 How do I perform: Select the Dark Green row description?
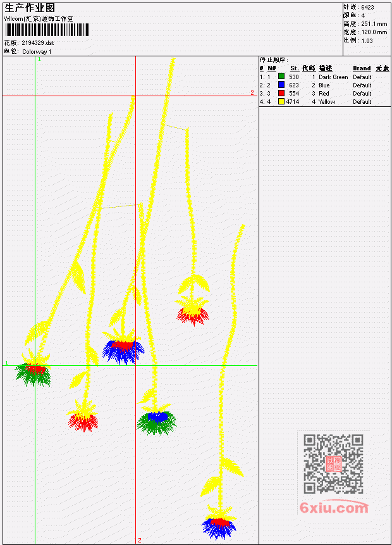click(333, 77)
